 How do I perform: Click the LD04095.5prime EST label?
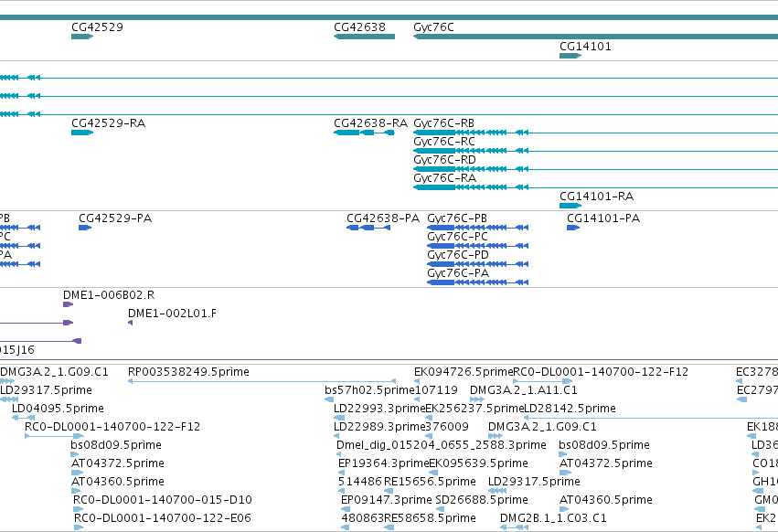[58, 409]
